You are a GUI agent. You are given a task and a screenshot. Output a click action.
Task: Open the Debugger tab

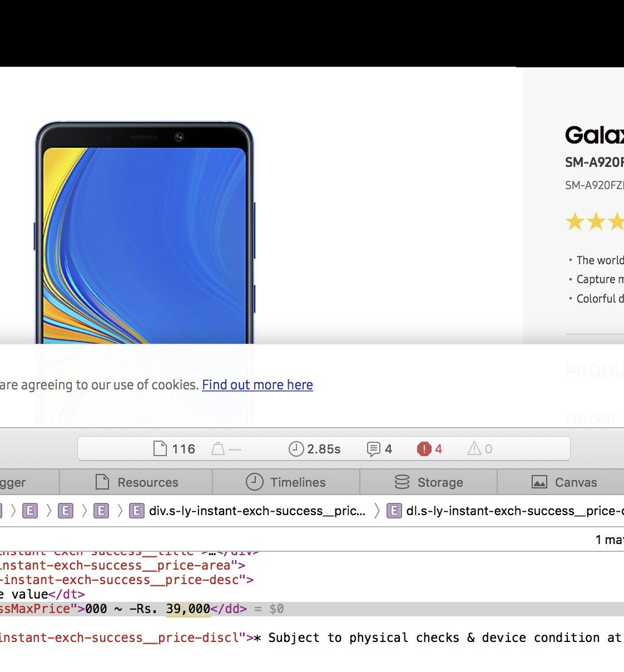click(14, 482)
